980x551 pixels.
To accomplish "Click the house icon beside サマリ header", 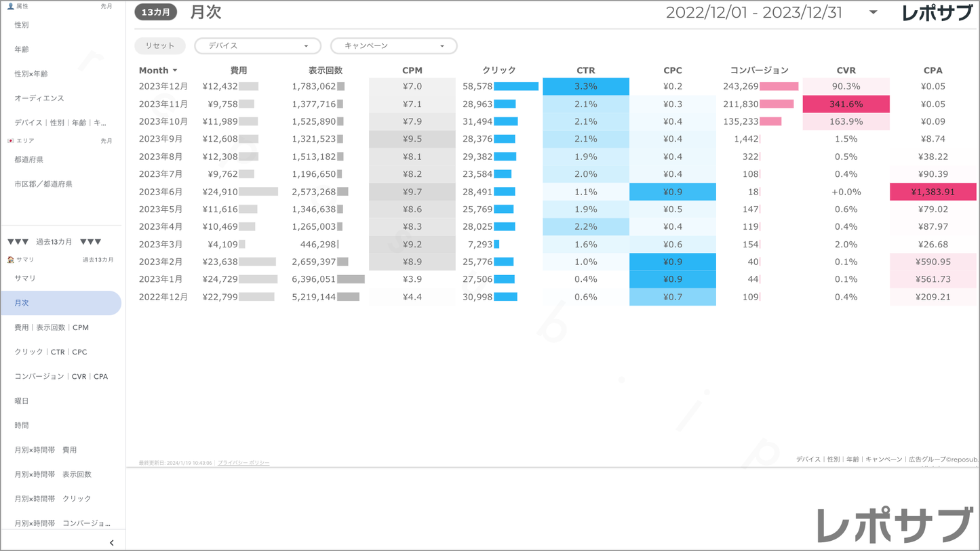I will pyautogui.click(x=10, y=260).
